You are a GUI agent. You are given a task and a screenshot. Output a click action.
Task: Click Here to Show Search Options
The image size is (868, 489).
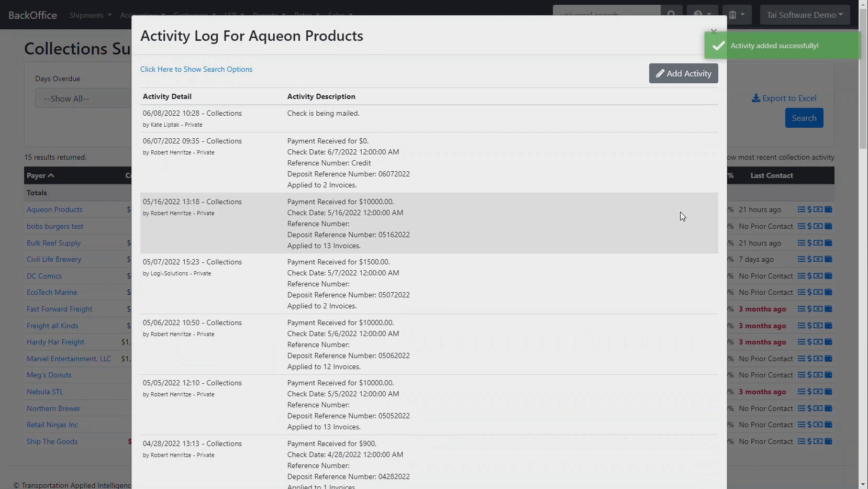coord(196,69)
